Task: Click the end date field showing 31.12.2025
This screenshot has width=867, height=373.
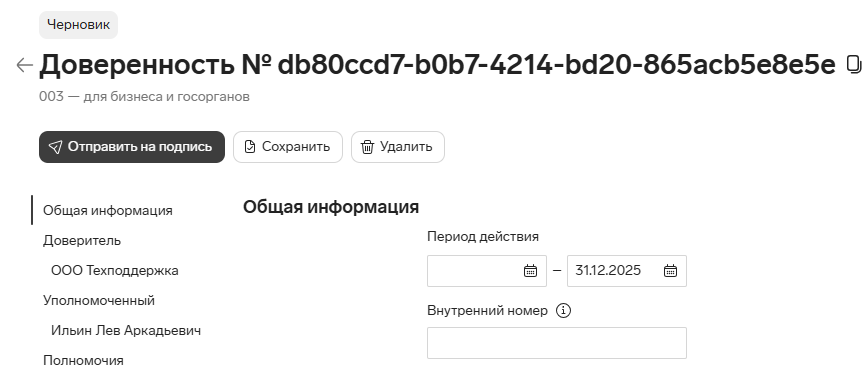Action: tap(626, 271)
